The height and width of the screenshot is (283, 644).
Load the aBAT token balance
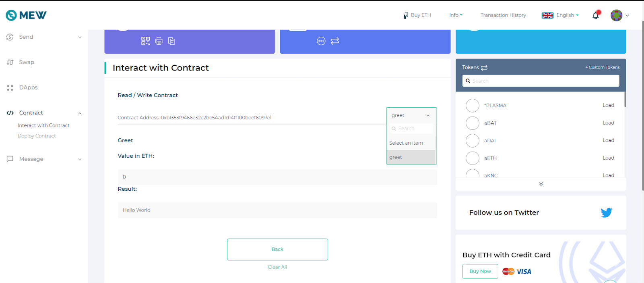(608, 123)
